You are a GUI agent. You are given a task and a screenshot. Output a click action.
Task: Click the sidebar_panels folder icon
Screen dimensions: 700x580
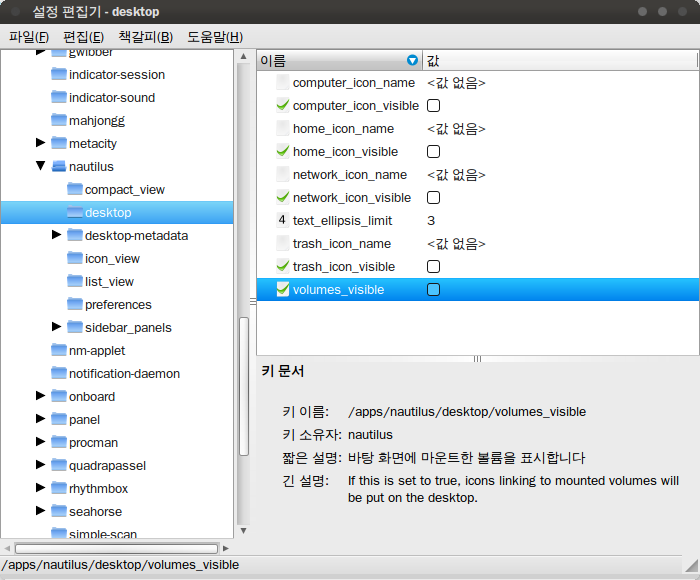coord(75,327)
